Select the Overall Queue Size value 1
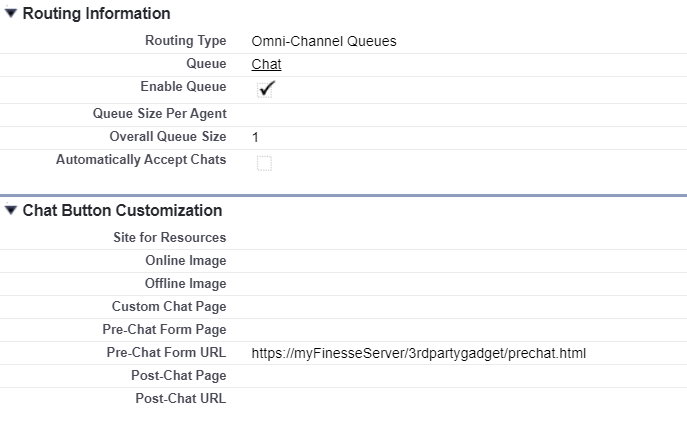687x440 pixels. [x=255, y=138]
